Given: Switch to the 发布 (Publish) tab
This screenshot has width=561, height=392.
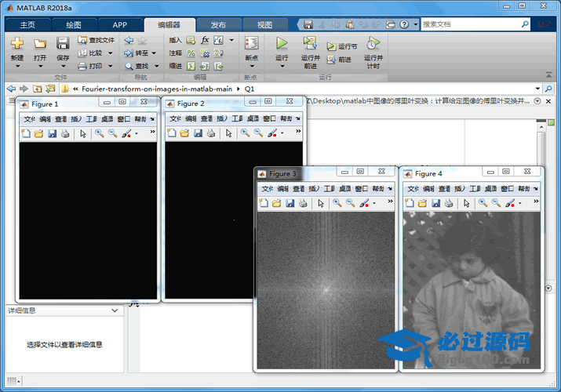Looking at the screenshot, I should pos(218,25).
